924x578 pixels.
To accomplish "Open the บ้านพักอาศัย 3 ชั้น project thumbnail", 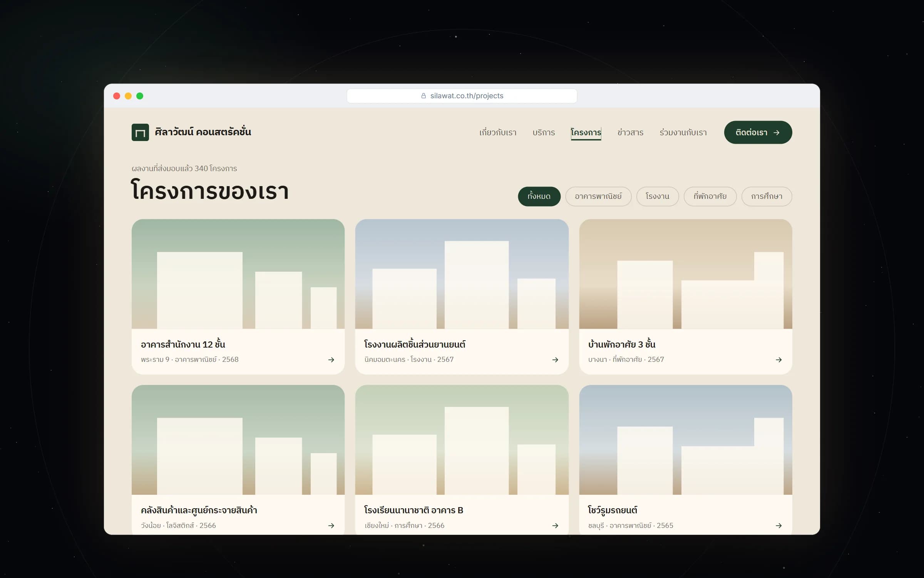I will click(x=686, y=274).
